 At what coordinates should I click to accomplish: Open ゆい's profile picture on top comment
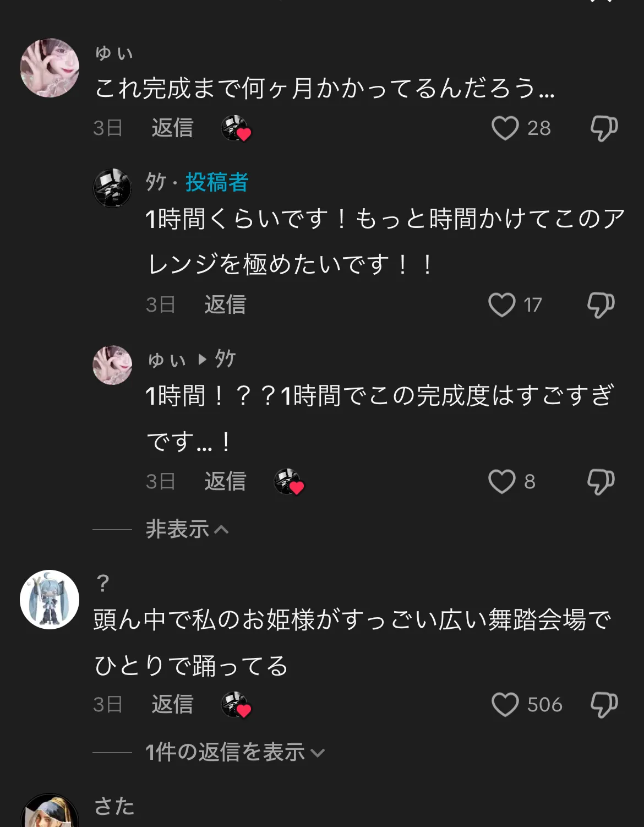(x=50, y=68)
